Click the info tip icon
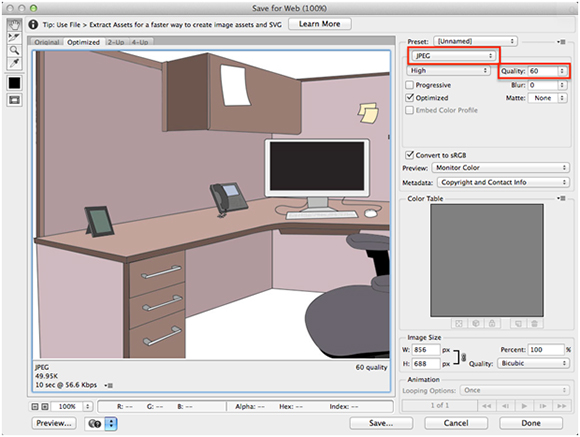The width and height of the screenshot is (580, 437). (x=33, y=24)
